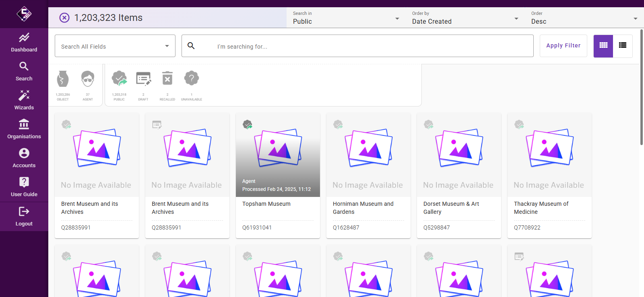This screenshot has width=644, height=297.
Task: Click the identifier Q7708922
Action: point(527,227)
